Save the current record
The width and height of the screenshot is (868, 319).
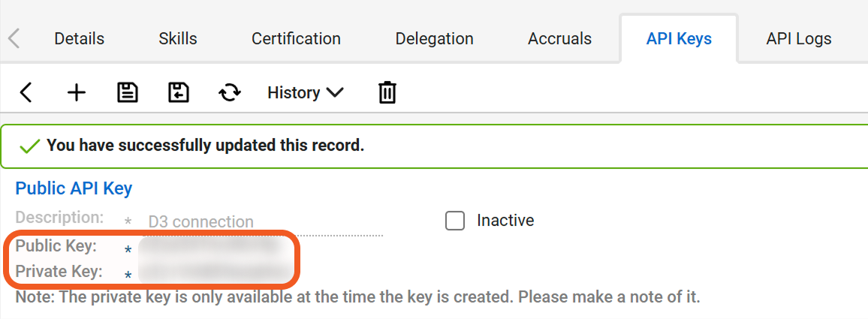pos(128,92)
